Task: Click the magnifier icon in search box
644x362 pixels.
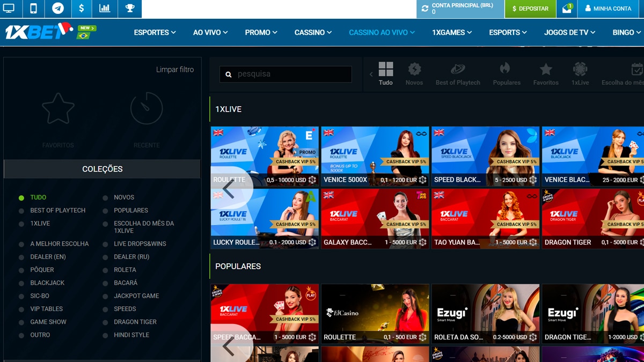Action: [x=229, y=75]
